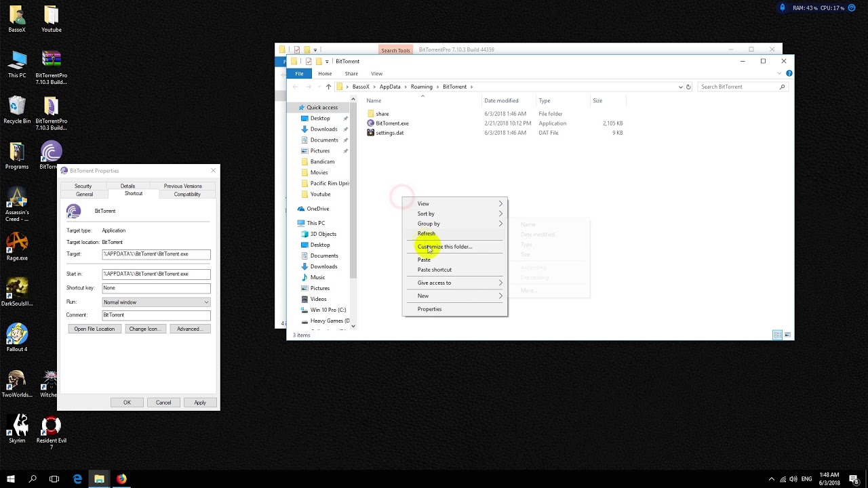Select the Resident Evil 7 desktop icon
868x488 pixels.
pyautogui.click(x=52, y=432)
